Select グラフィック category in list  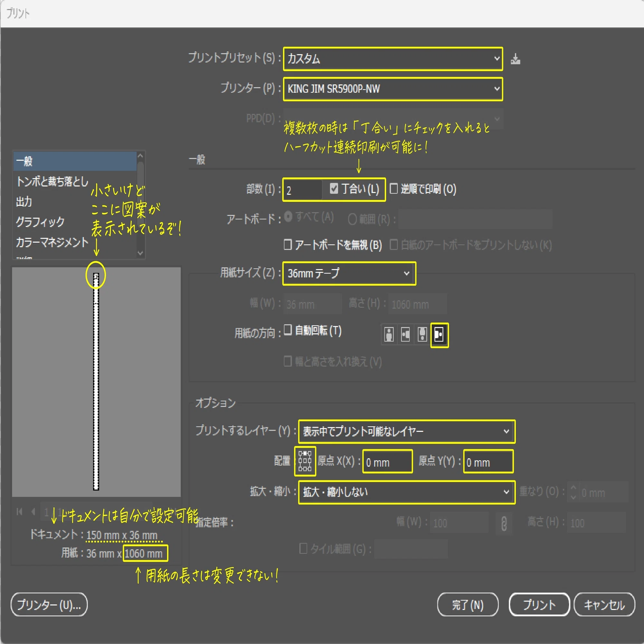[x=75, y=222]
